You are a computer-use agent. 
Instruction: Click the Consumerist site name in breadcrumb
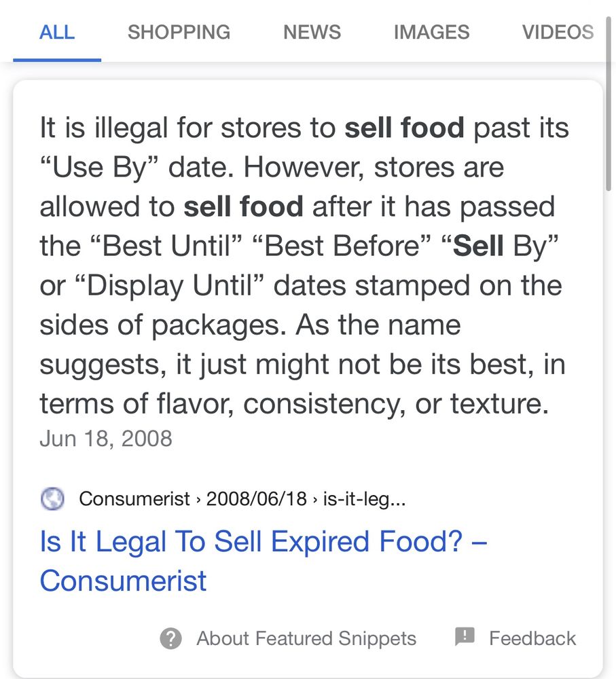pos(134,499)
